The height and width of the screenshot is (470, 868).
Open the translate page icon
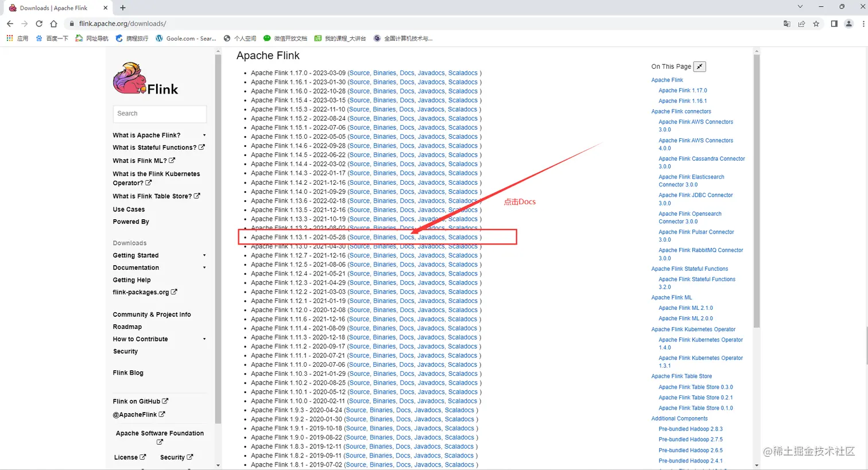(x=786, y=24)
